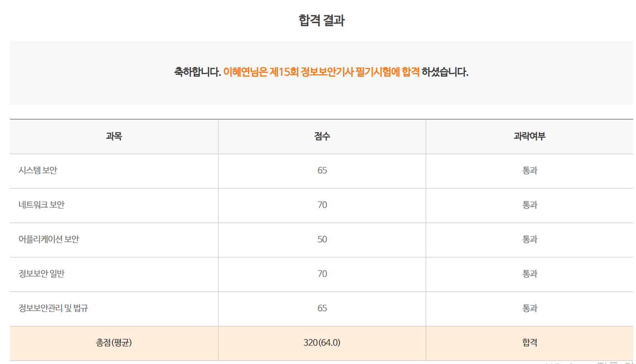The height and width of the screenshot is (364, 636).
Task: Click the score 70 for 네트워크 보안
Action: pyautogui.click(x=322, y=205)
